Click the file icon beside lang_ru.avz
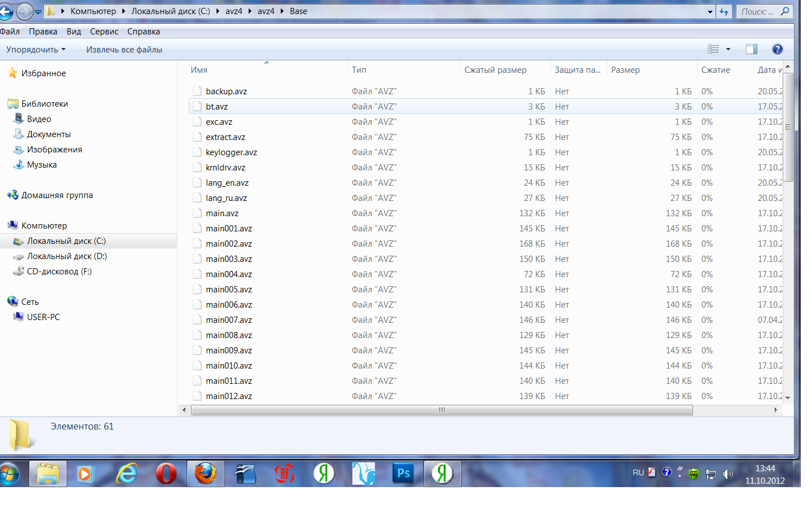Image resolution: width=812 pixels, height=508 pixels. pyautogui.click(x=197, y=198)
